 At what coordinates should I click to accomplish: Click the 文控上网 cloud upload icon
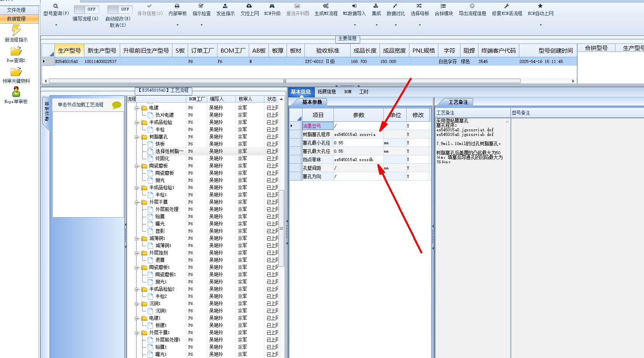249,6
